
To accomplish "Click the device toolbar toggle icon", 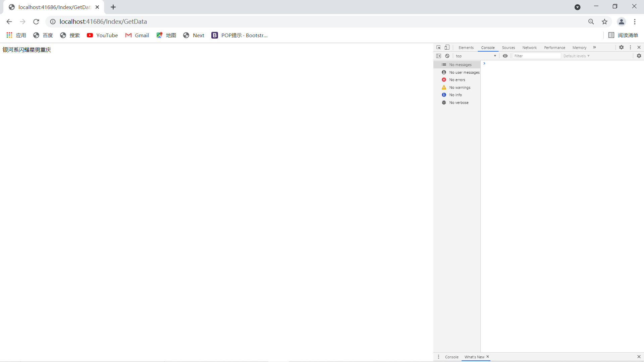I will 446,47.
